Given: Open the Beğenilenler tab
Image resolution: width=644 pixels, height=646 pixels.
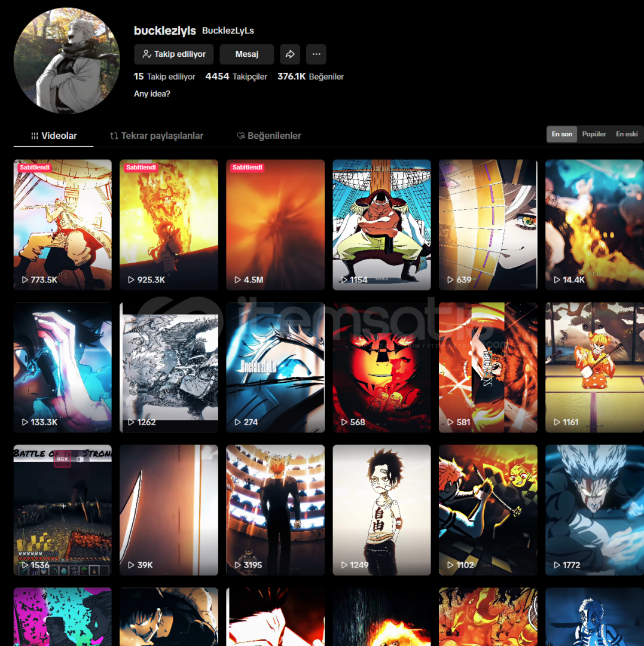Looking at the screenshot, I should 269,136.
